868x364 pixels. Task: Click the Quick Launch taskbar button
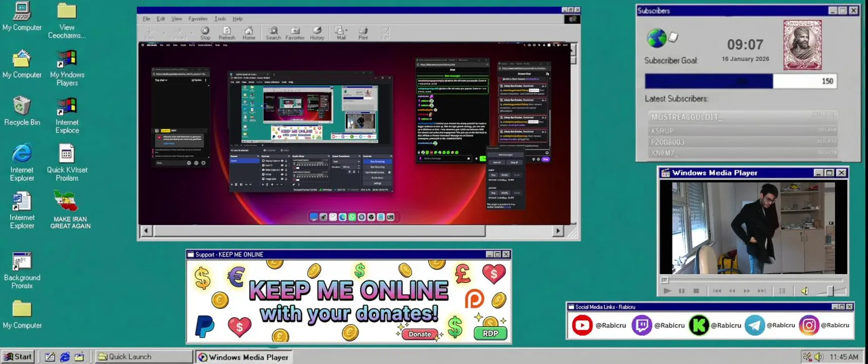click(143, 356)
